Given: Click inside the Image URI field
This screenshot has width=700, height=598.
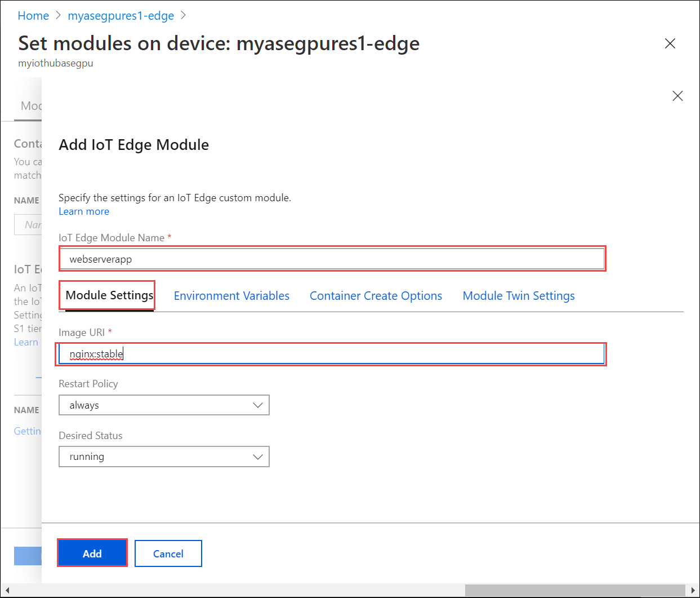Looking at the screenshot, I should tap(332, 353).
